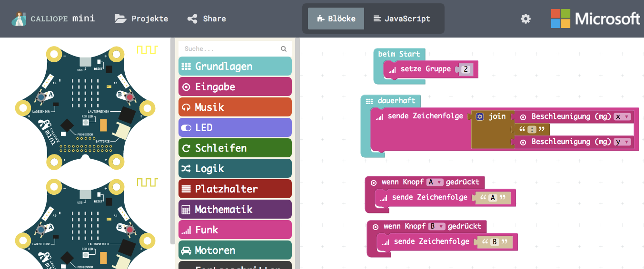
Task: Click the search magnifier icon
Action: [284, 48]
